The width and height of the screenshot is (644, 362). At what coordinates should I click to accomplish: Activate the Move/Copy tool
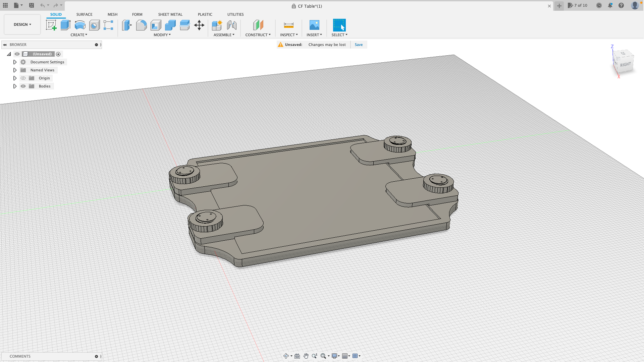pos(199,25)
